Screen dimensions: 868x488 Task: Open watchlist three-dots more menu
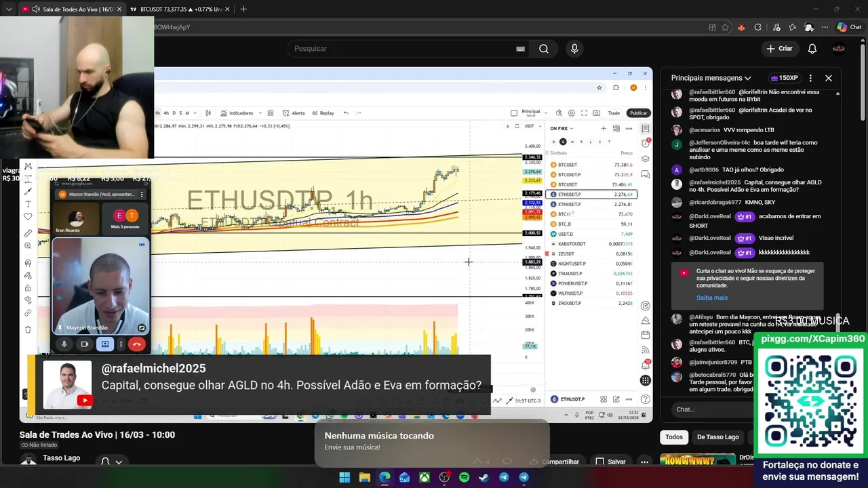[629, 128]
